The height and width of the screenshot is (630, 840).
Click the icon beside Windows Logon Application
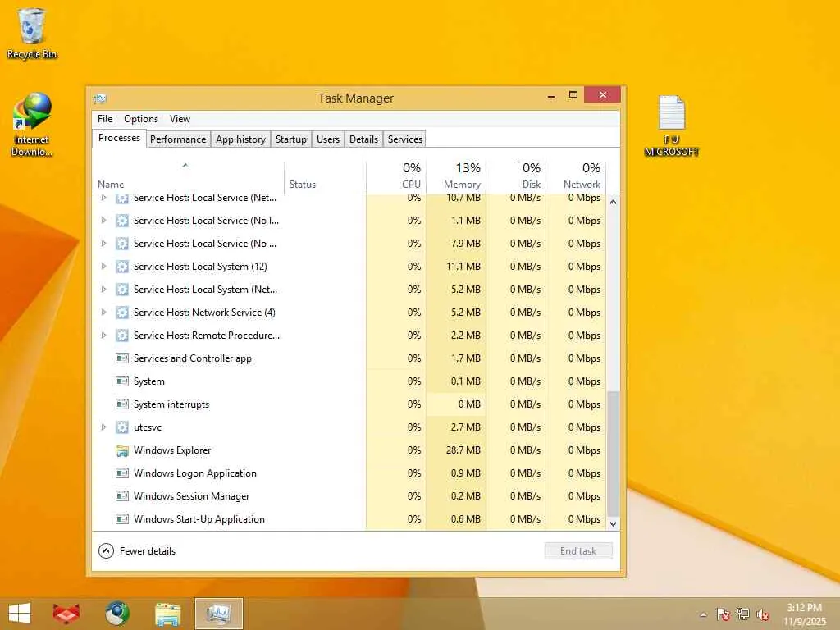[x=122, y=473]
